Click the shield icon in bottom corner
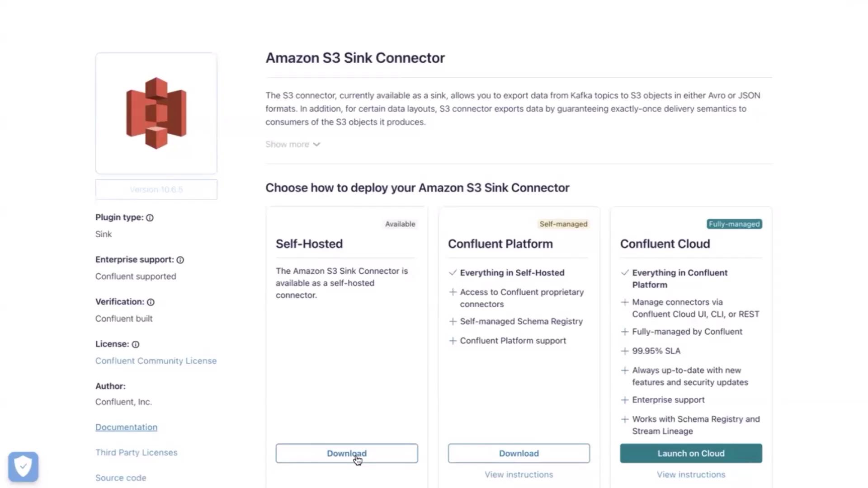Screen dimensions: 868x488 pos(23,466)
